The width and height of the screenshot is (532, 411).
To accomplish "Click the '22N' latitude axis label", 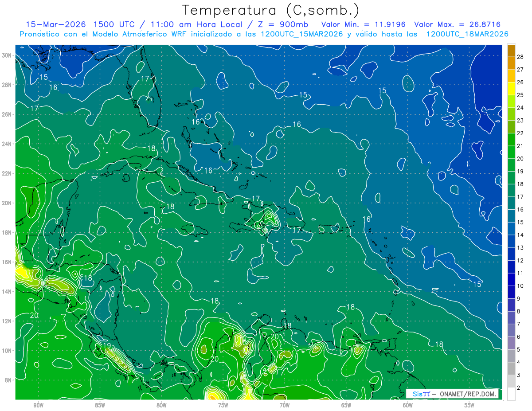I will click(7, 173).
